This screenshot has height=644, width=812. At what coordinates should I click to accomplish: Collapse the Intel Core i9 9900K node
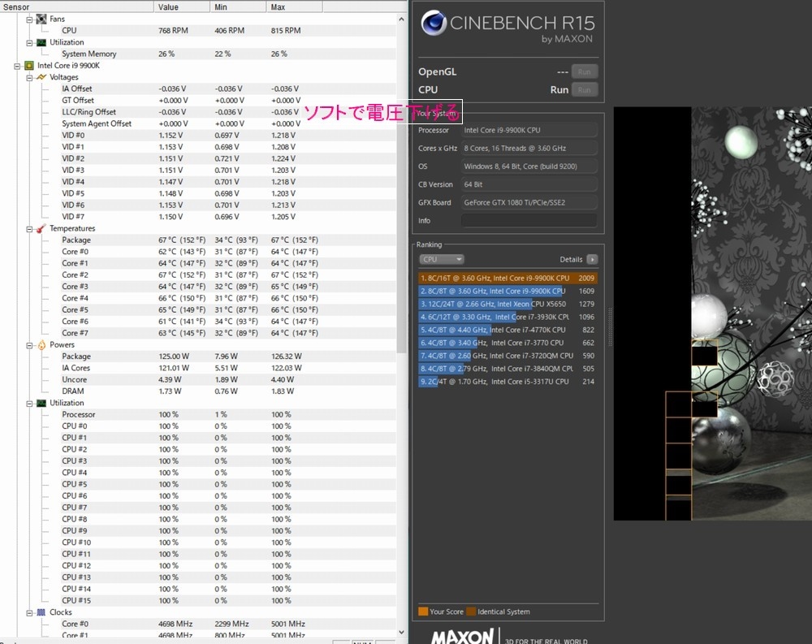(17, 66)
